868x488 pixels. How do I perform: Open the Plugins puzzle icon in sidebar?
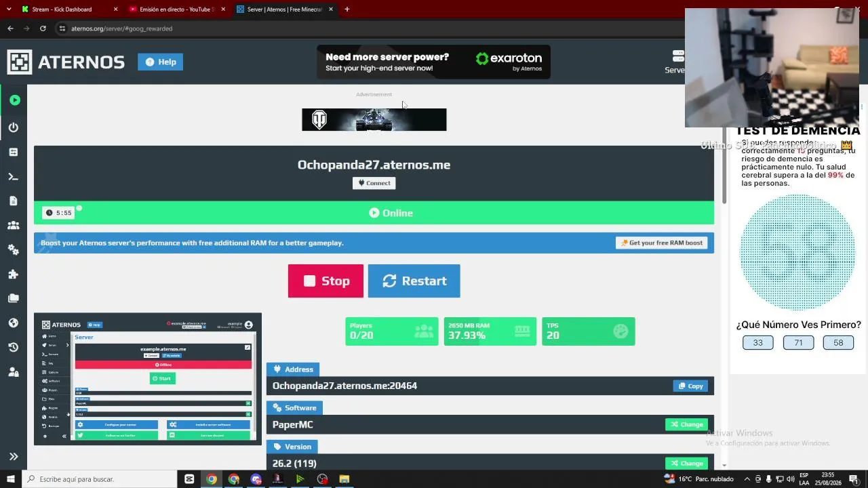tap(14, 274)
